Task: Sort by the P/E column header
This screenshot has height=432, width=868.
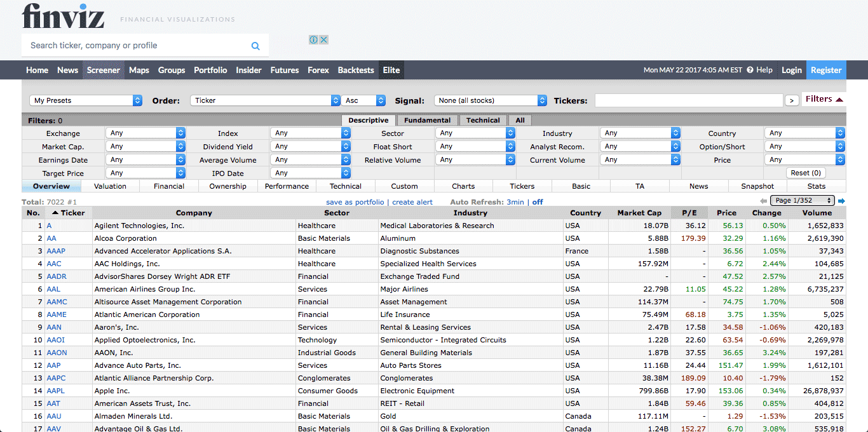Action: point(689,213)
